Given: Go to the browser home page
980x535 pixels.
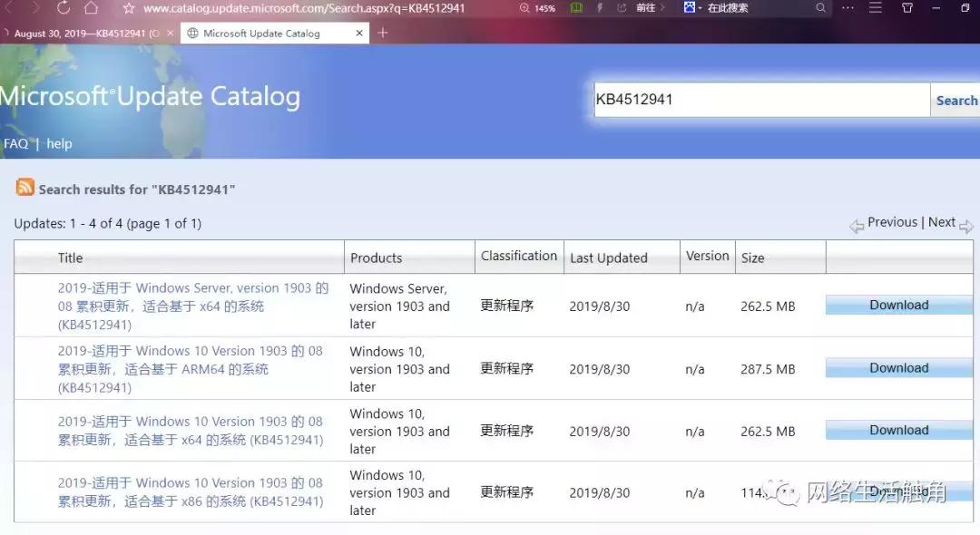Looking at the screenshot, I should pos(93,8).
